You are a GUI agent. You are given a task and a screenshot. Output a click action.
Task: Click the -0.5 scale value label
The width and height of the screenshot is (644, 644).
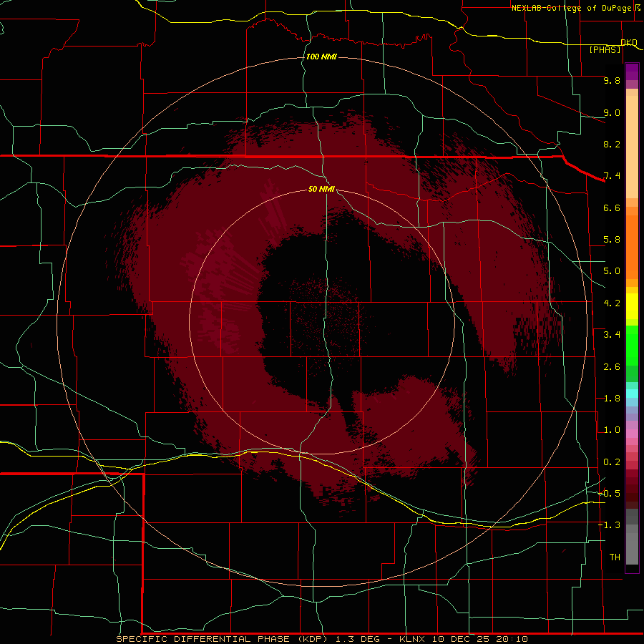pyautogui.click(x=609, y=494)
